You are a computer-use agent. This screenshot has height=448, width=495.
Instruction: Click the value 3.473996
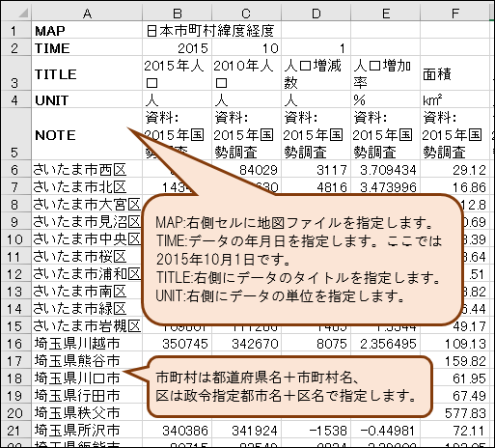click(388, 187)
